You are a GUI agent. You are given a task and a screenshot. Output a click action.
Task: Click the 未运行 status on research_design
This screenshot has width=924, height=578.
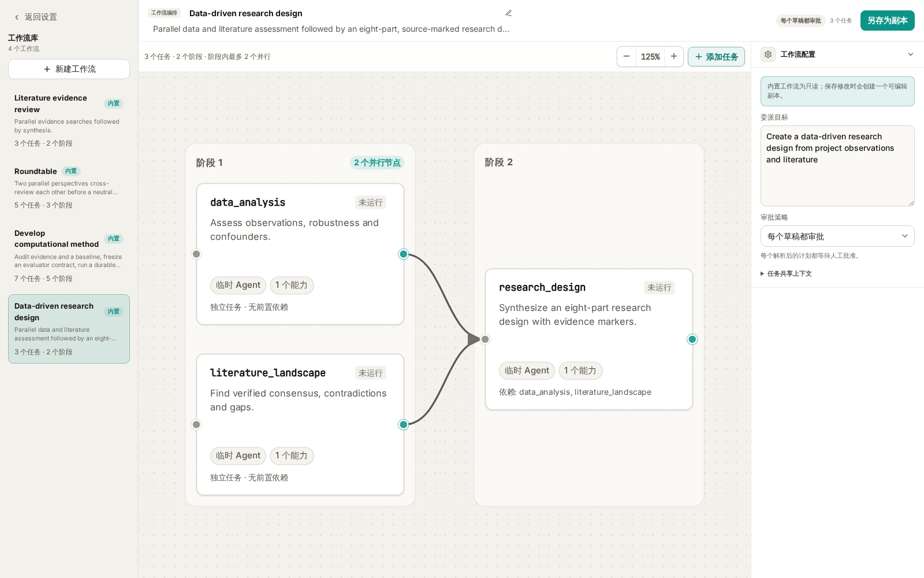(660, 288)
